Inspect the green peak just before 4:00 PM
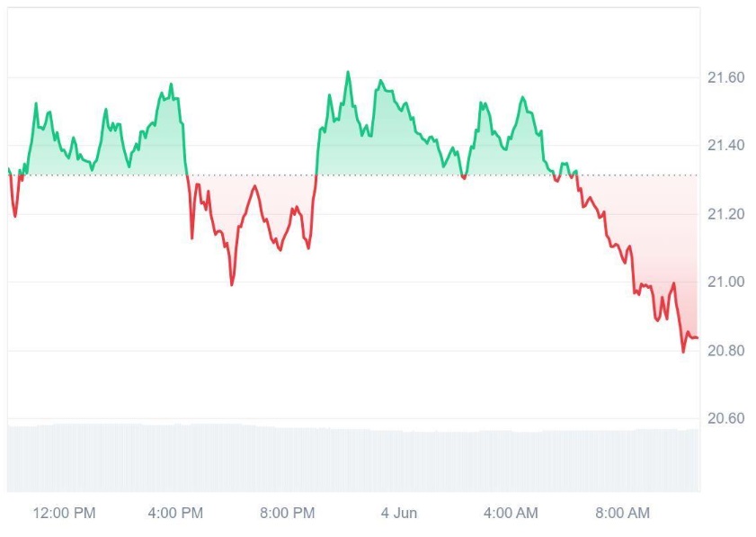Image resolution: width=756 pixels, height=537 pixels. tap(171, 85)
